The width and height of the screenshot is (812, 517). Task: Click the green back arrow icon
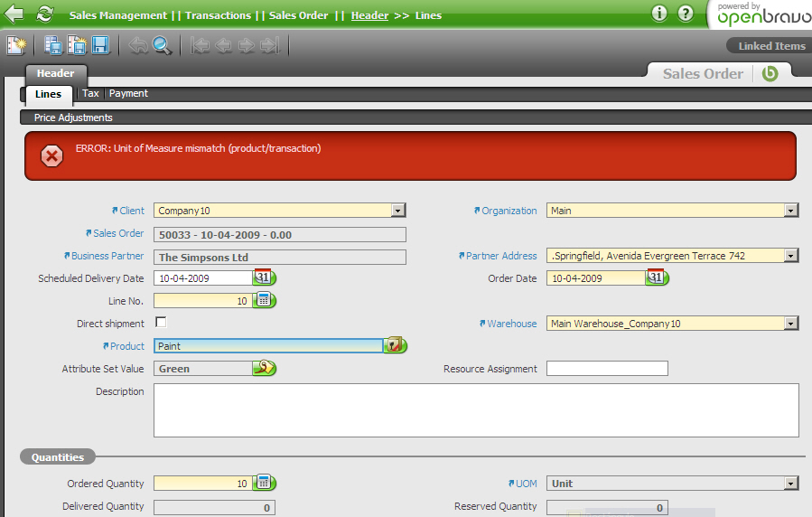tap(14, 14)
